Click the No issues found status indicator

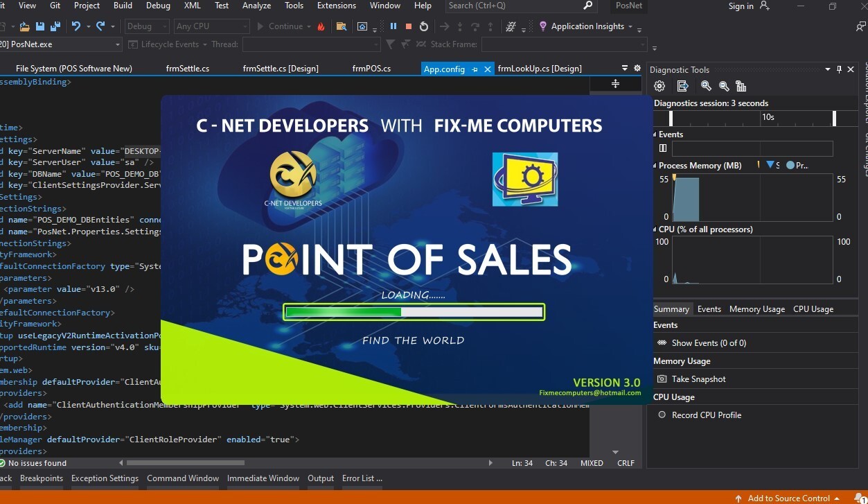tap(34, 463)
